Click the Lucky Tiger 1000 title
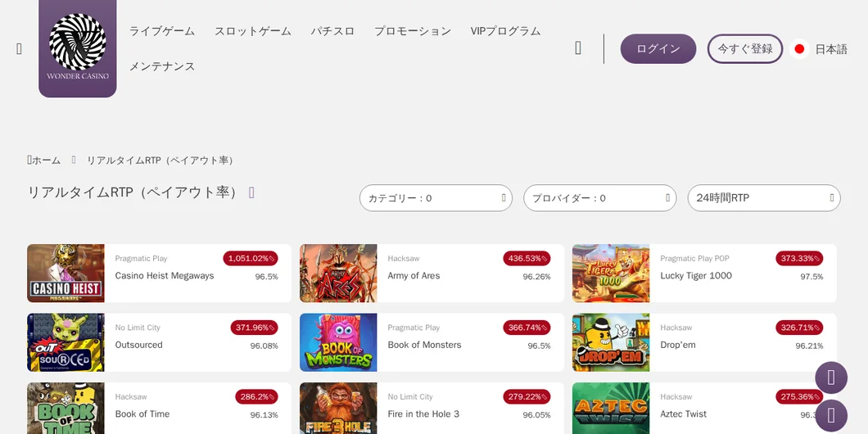The image size is (868, 434). point(696,276)
